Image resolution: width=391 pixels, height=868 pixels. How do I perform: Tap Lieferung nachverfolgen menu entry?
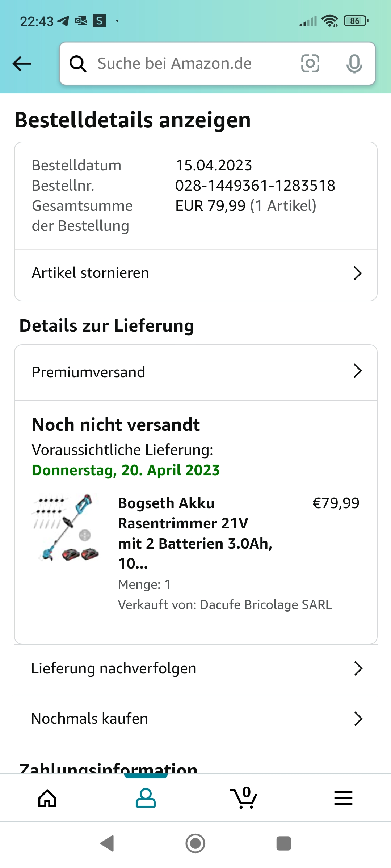114,668
